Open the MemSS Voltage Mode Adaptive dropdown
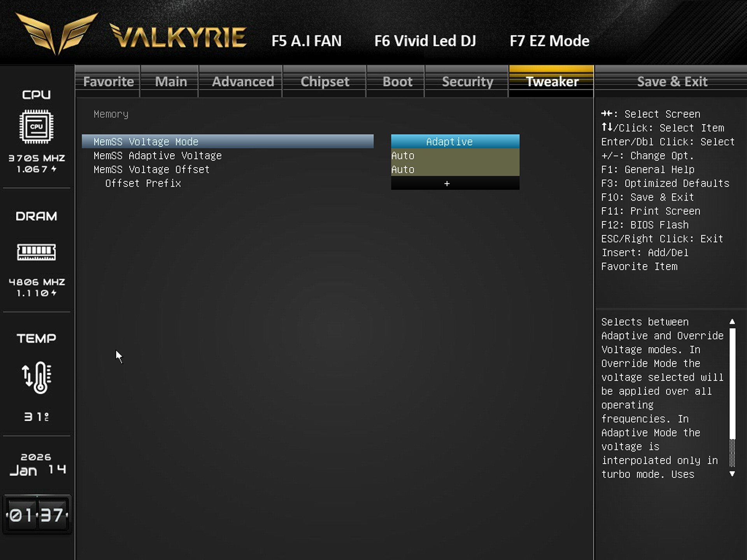This screenshot has width=747, height=560. point(455,142)
